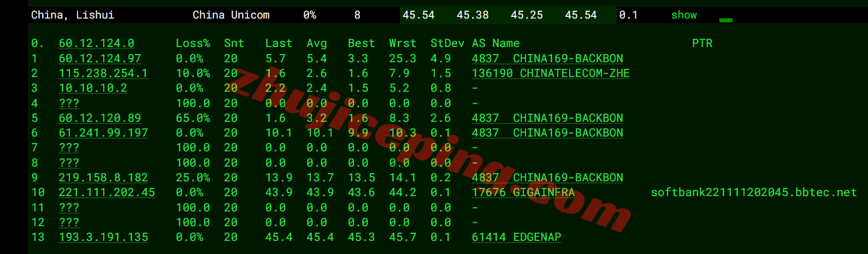Click the 65.0% loss value in hop 5
Viewport: 868px width, 254px height.
tap(193, 118)
